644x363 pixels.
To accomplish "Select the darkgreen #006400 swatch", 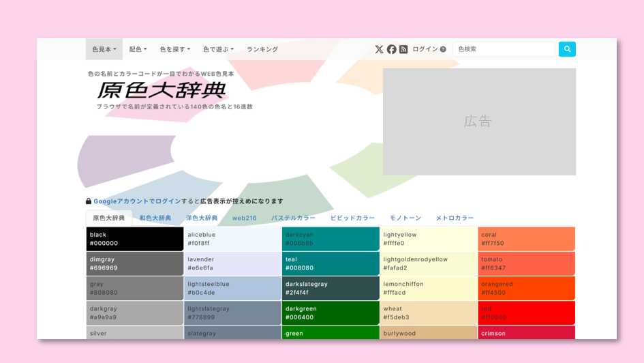I will (x=331, y=313).
